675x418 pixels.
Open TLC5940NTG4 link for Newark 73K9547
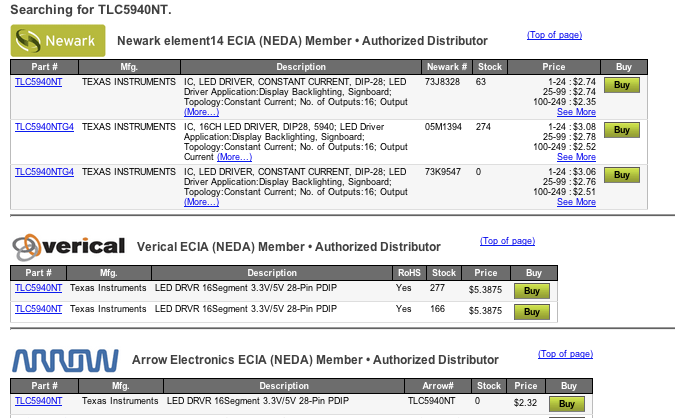(x=44, y=172)
